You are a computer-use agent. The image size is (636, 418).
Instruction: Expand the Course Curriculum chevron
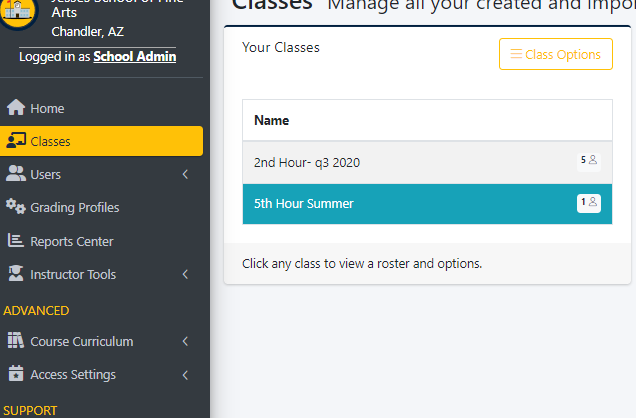(x=185, y=341)
